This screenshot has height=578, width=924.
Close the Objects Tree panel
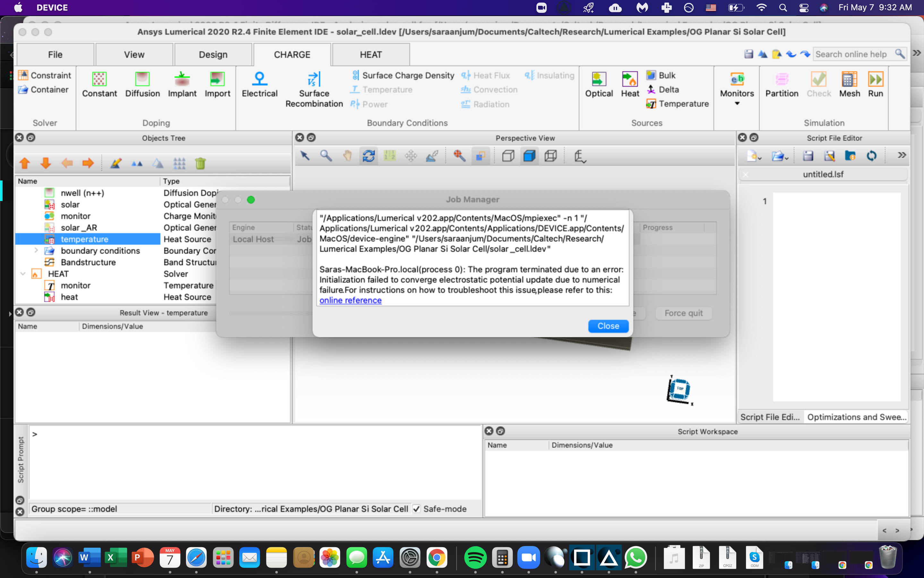tap(19, 138)
